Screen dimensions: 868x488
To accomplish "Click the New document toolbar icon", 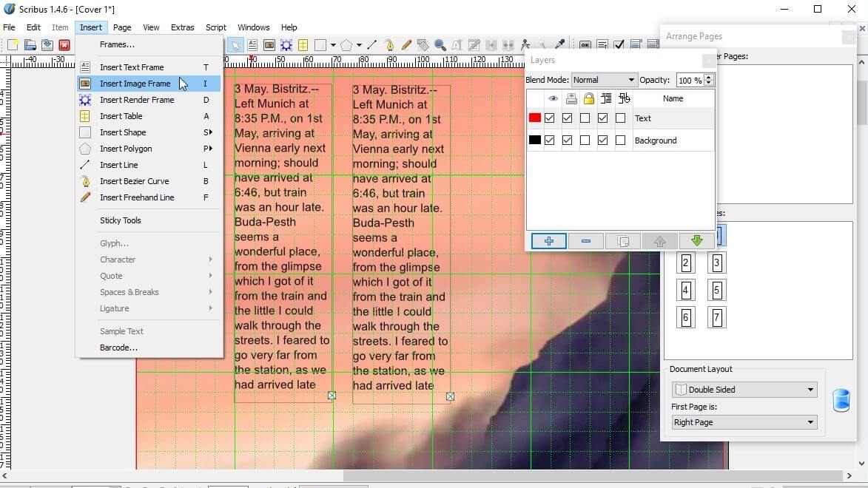I will [13, 45].
